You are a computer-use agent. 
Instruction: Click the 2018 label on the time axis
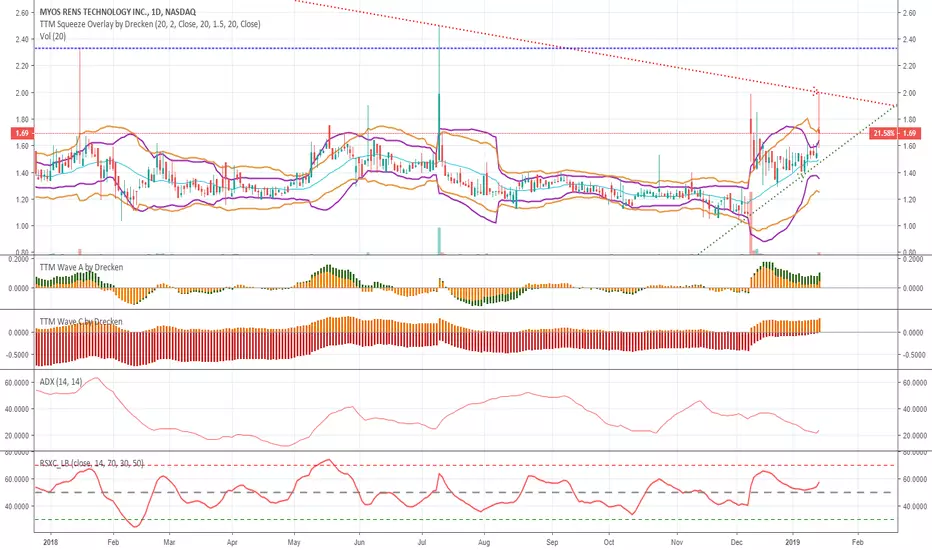pos(51,542)
